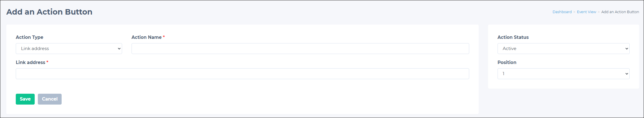The image size is (644, 118).
Task: Click the Action Type field label
Action: 30,37
